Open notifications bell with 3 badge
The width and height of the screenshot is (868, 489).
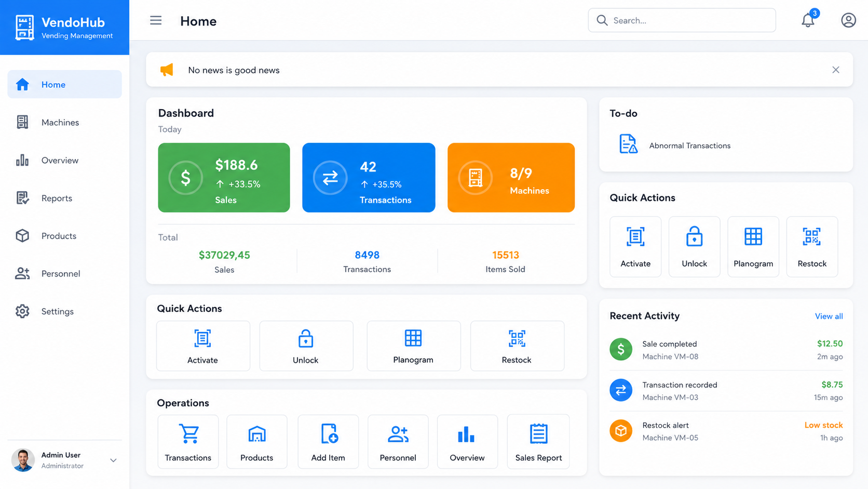tap(808, 20)
